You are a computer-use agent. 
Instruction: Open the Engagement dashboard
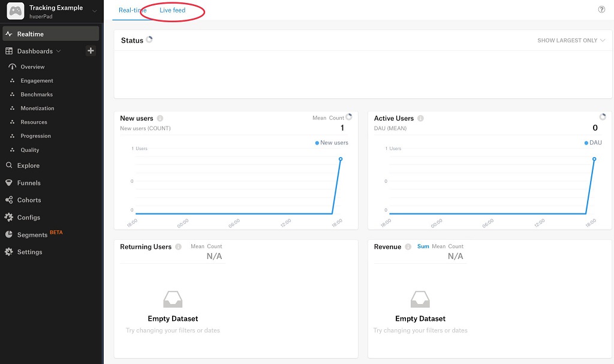[37, 81]
